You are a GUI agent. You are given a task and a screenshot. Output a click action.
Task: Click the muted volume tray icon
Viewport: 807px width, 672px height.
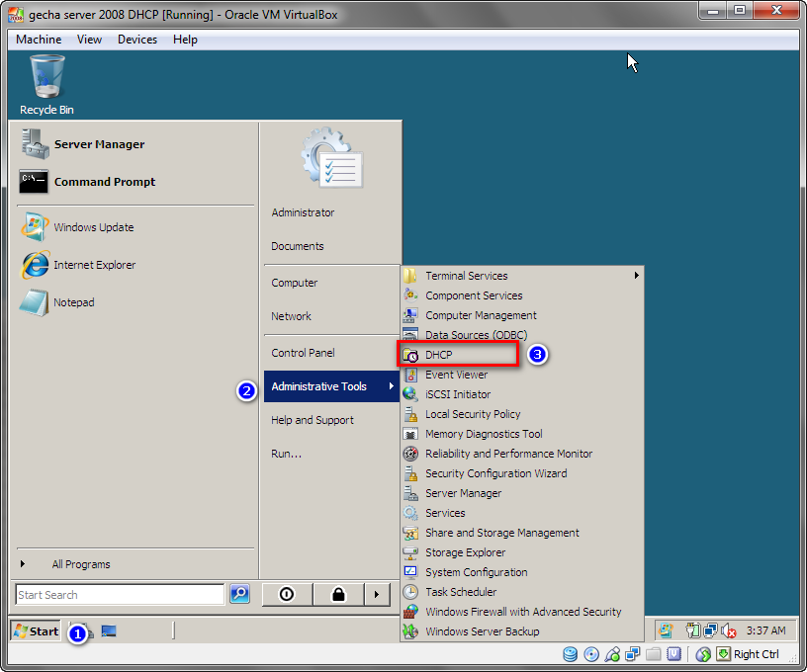tap(729, 630)
